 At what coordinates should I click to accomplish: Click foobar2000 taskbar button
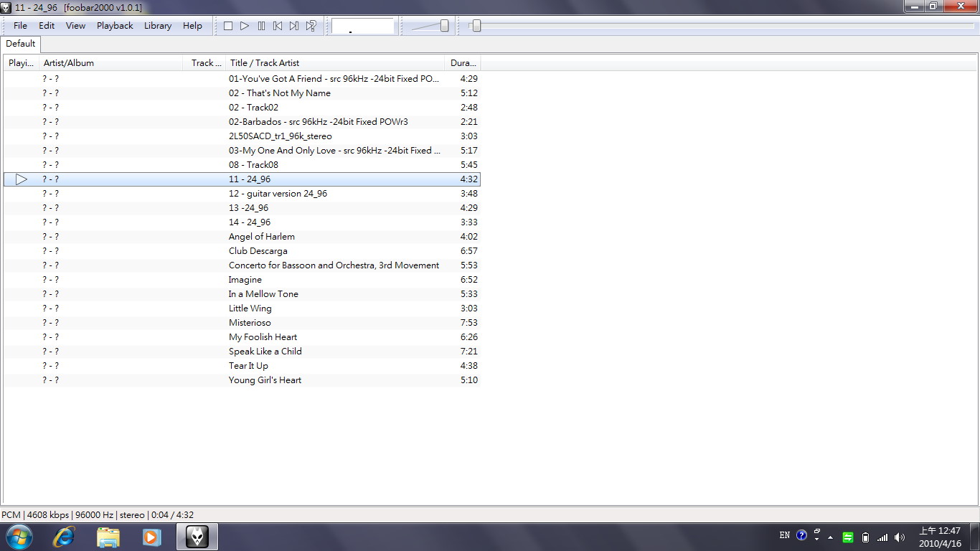click(197, 537)
